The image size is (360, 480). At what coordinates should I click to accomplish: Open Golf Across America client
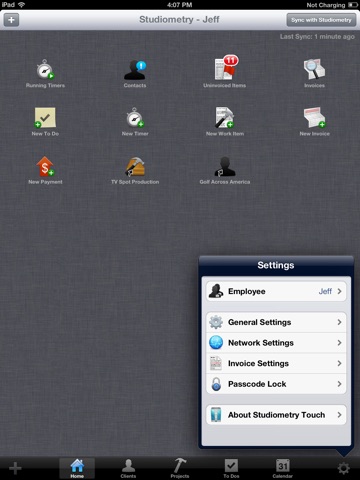click(225, 166)
